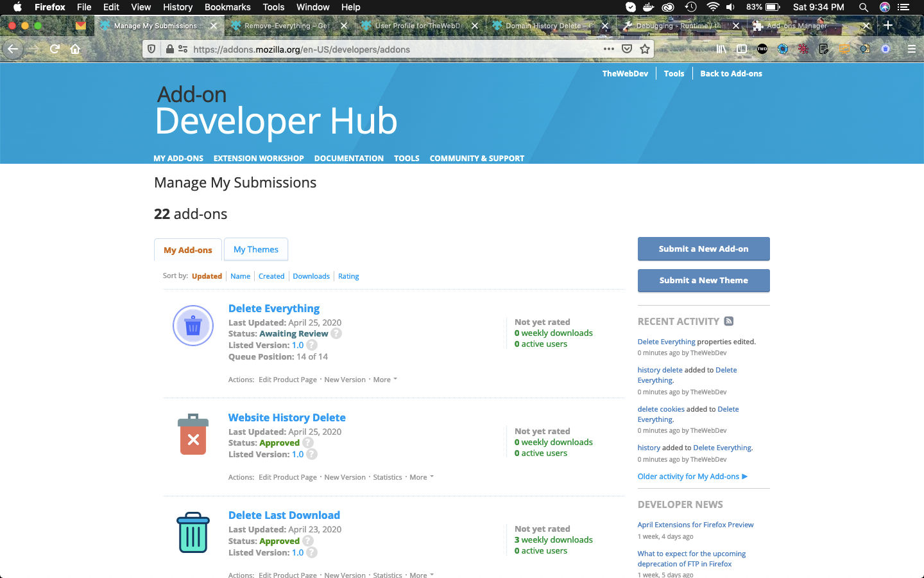Screen dimensions: 924x578
Task: Bookmark this page with the star
Action: point(645,49)
